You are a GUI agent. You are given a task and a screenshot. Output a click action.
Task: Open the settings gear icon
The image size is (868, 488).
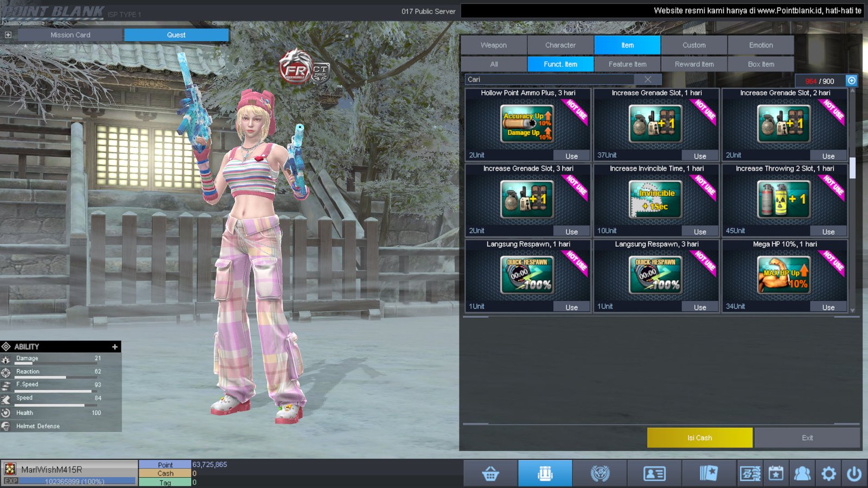coord(828,474)
